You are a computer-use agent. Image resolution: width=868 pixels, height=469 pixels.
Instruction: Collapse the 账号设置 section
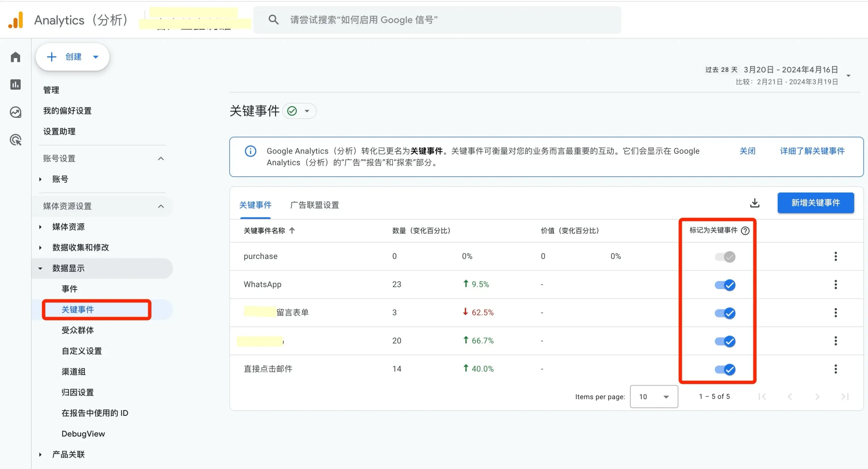click(161, 159)
